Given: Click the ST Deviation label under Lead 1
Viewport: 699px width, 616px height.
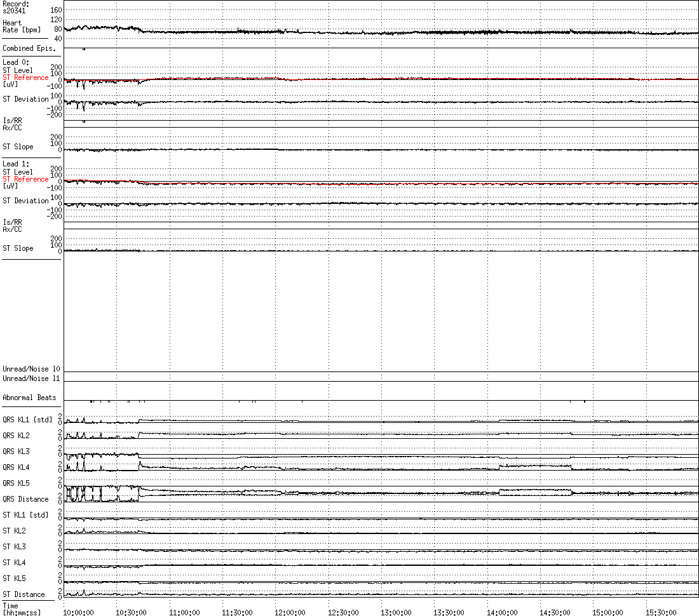Looking at the screenshot, I should (x=25, y=201).
